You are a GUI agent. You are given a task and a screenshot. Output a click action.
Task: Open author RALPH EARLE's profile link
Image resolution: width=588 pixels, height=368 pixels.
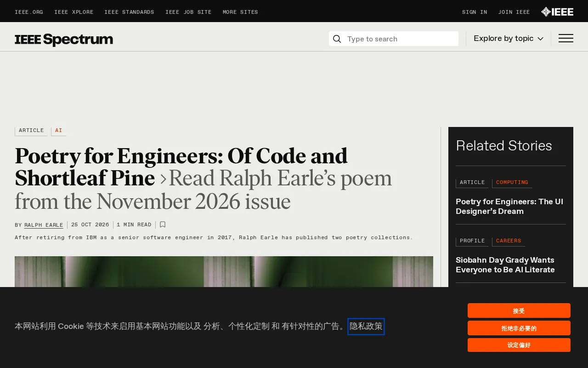click(44, 225)
